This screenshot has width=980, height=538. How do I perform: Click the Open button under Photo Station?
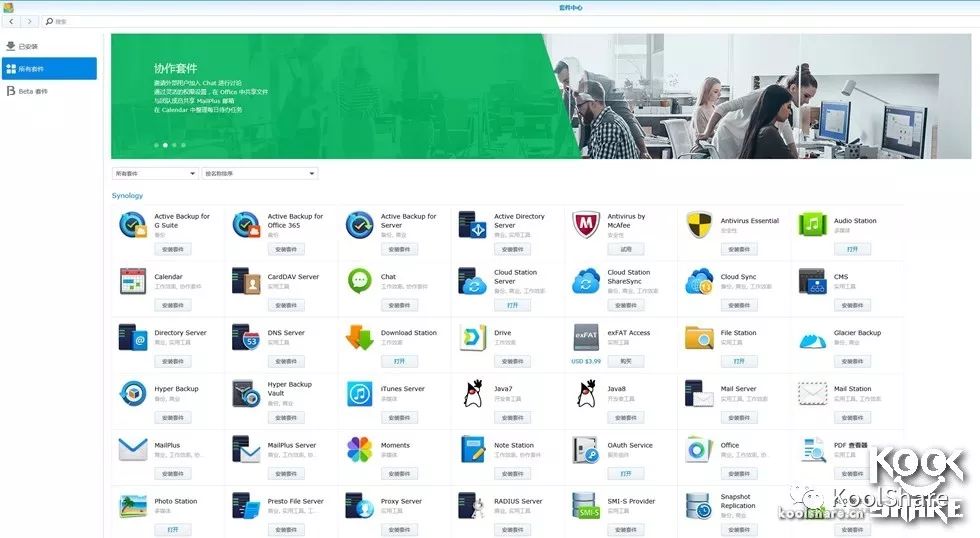click(173, 529)
